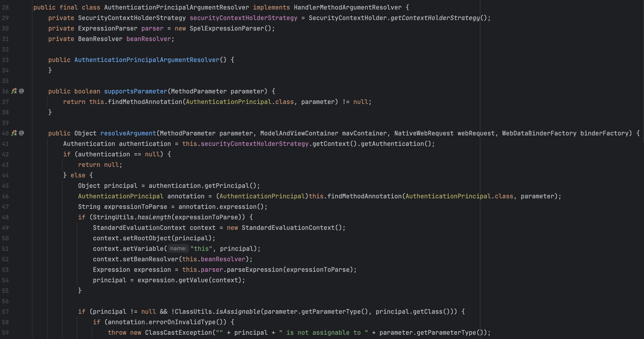Click errorOnInvalidType call on line 58
Screen dimensions: 644x339
[x=182, y=322]
